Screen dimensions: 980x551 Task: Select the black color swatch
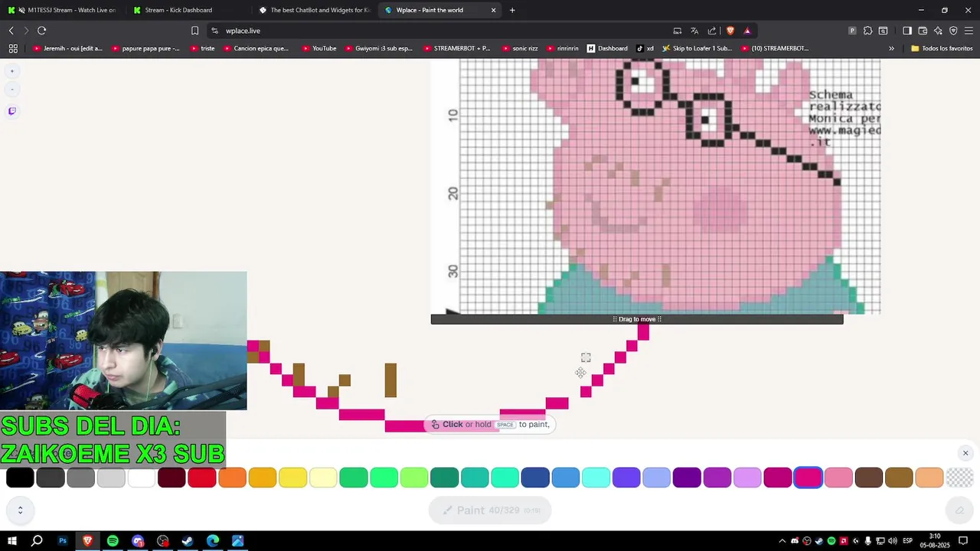(x=20, y=478)
